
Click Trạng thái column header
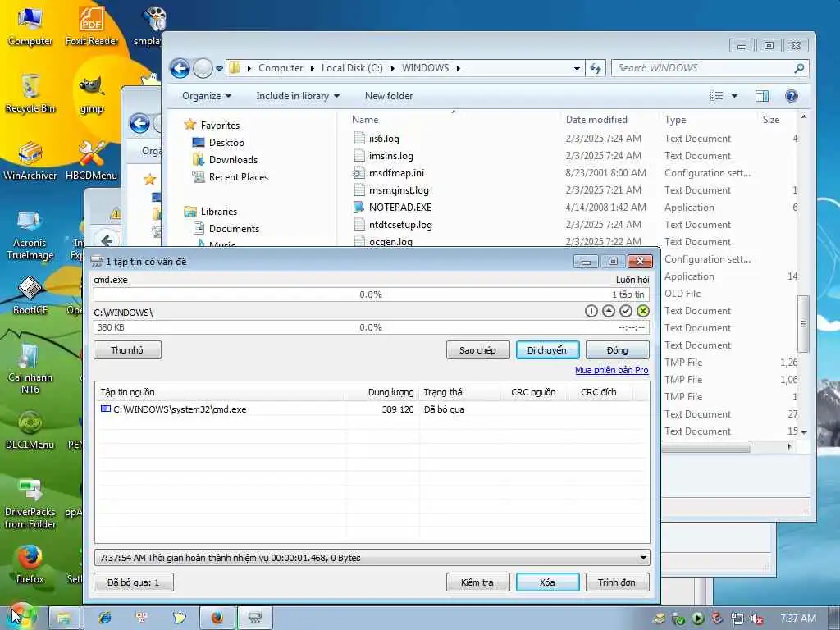click(459, 392)
